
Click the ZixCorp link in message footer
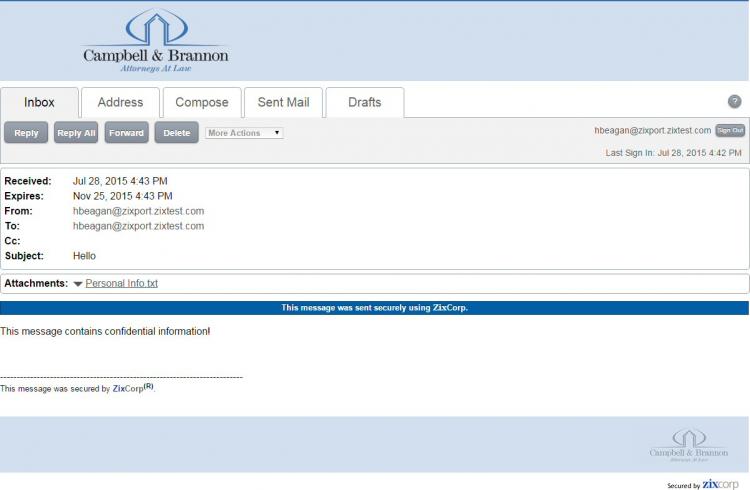pos(128,389)
